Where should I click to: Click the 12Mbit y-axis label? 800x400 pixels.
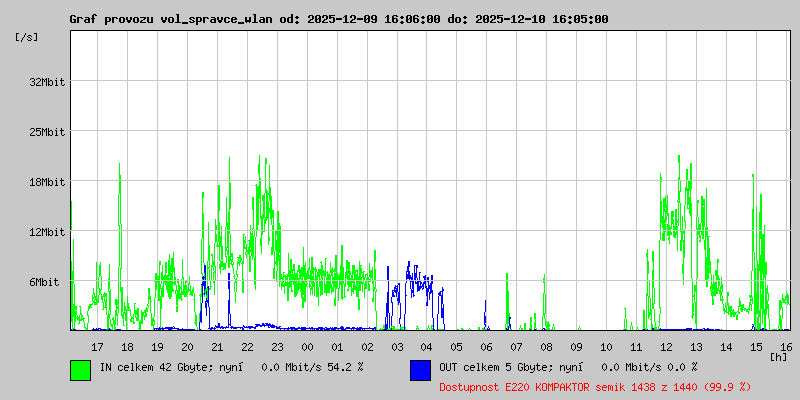point(47,232)
